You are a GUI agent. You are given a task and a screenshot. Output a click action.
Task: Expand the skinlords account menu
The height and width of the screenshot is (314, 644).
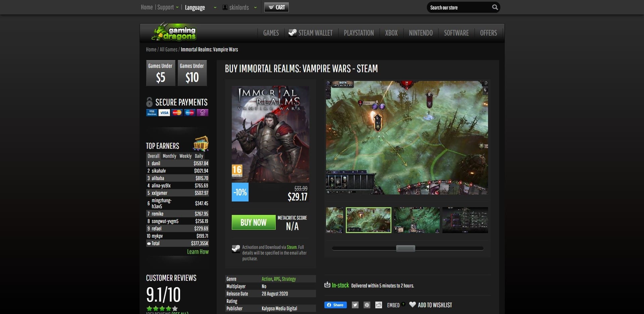pyautogui.click(x=239, y=7)
